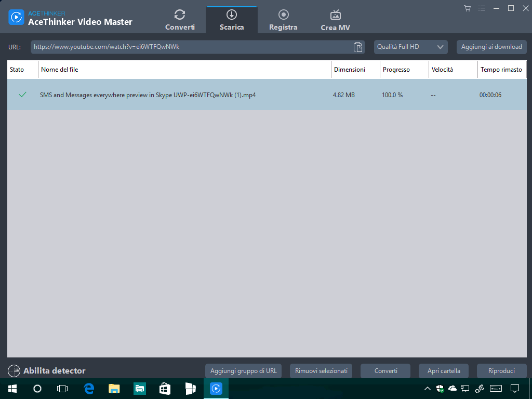Click the AceThinker taskbar icon
Viewport: 532px width, 399px height.
[216, 389]
